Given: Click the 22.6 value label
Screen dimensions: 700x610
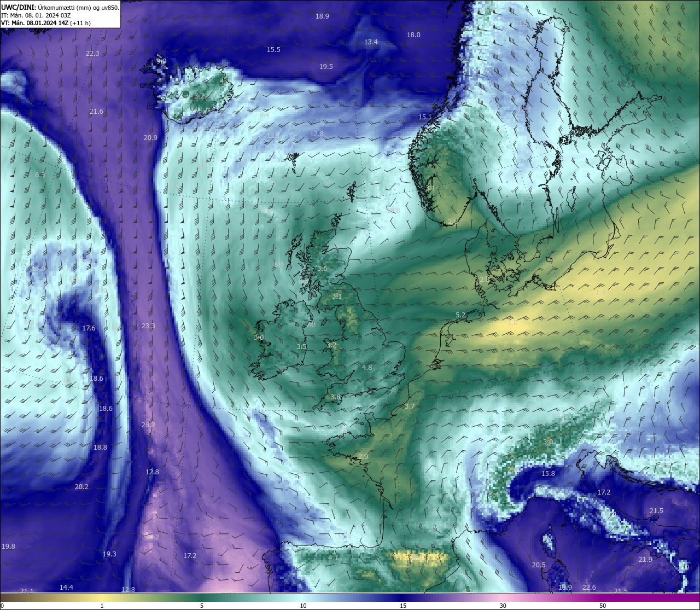Looking at the screenshot, I should pyautogui.click(x=589, y=588).
